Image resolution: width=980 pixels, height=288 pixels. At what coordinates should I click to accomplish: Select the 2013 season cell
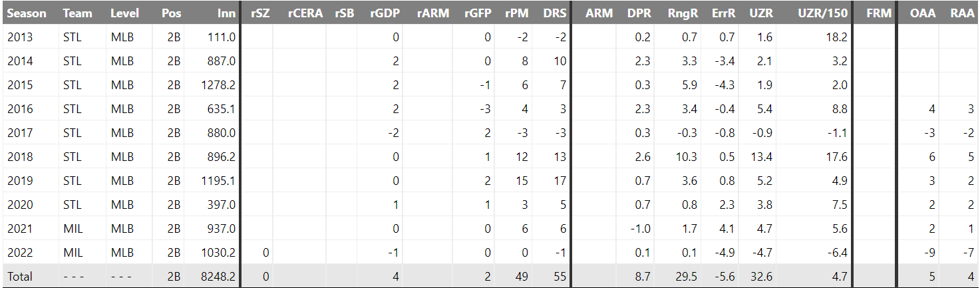(19, 37)
